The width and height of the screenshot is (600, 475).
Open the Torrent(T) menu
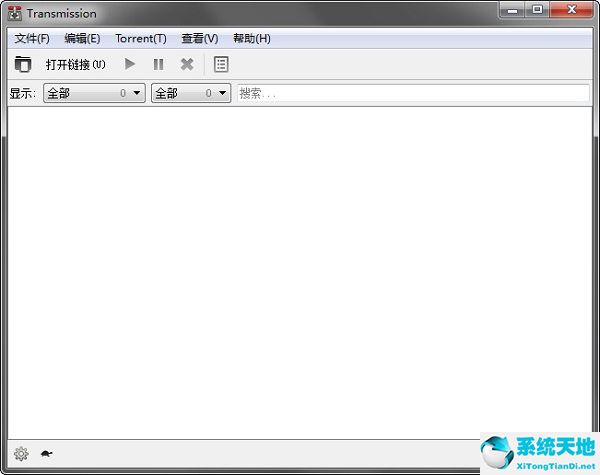[141, 38]
